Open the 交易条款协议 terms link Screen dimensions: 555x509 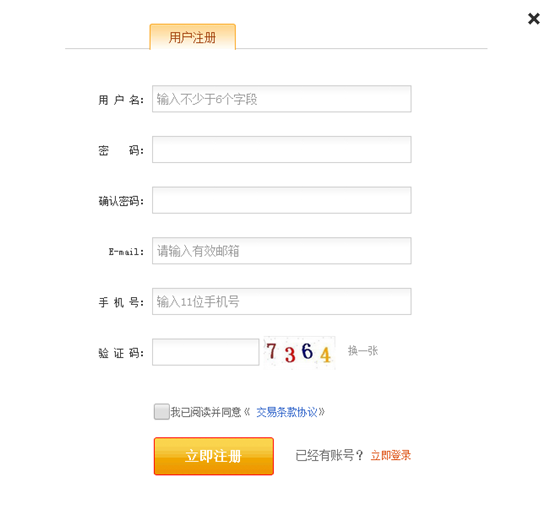click(287, 412)
